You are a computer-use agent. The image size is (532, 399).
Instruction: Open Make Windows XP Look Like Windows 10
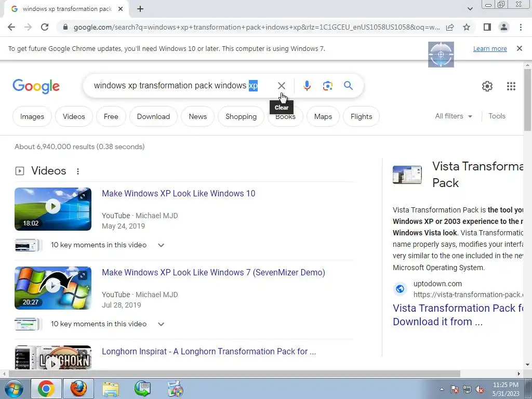tap(179, 193)
